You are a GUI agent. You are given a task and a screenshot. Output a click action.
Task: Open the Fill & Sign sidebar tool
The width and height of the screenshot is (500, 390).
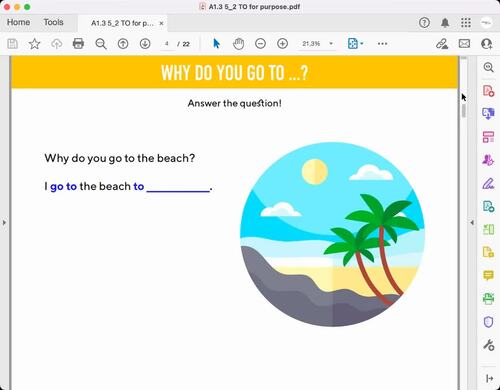(488, 183)
